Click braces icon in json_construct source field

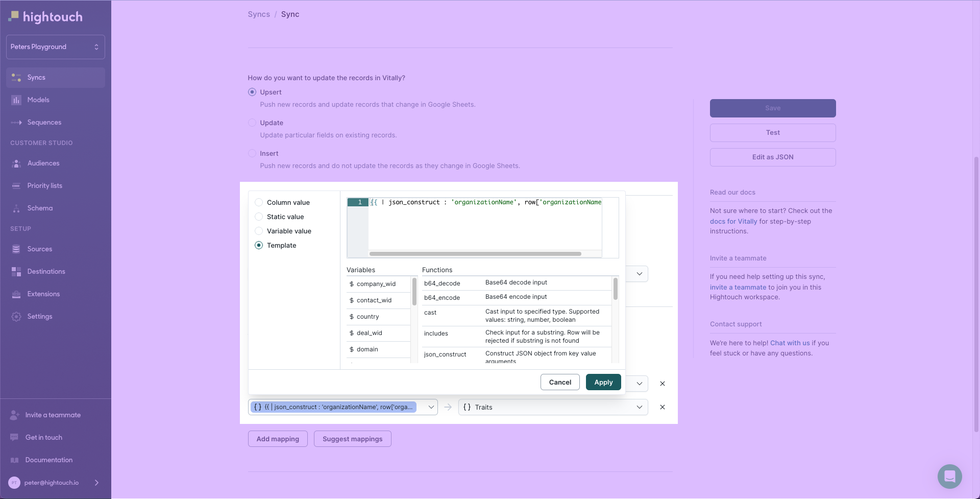pos(257,407)
